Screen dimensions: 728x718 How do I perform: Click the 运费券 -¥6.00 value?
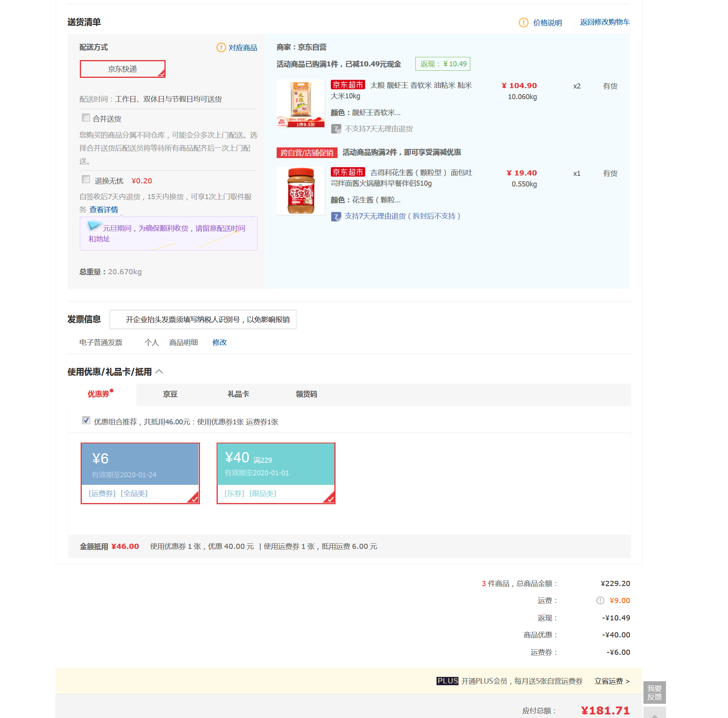pos(618,652)
